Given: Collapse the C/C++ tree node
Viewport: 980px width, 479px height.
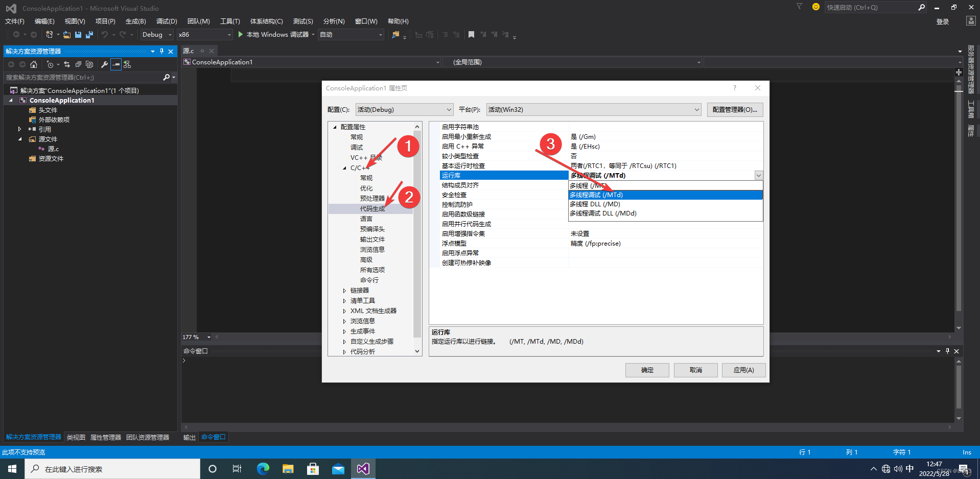Looking at the screenshot, I should point(344,167).
